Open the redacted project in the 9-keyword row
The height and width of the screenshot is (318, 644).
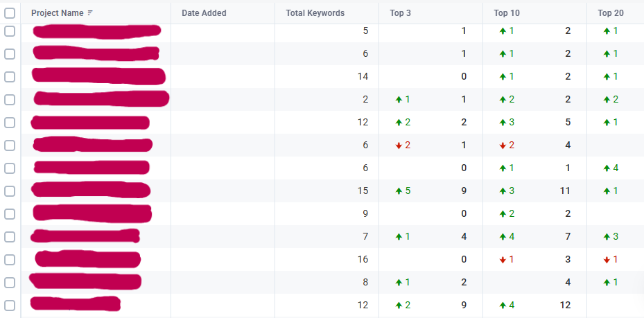(92, 214)
